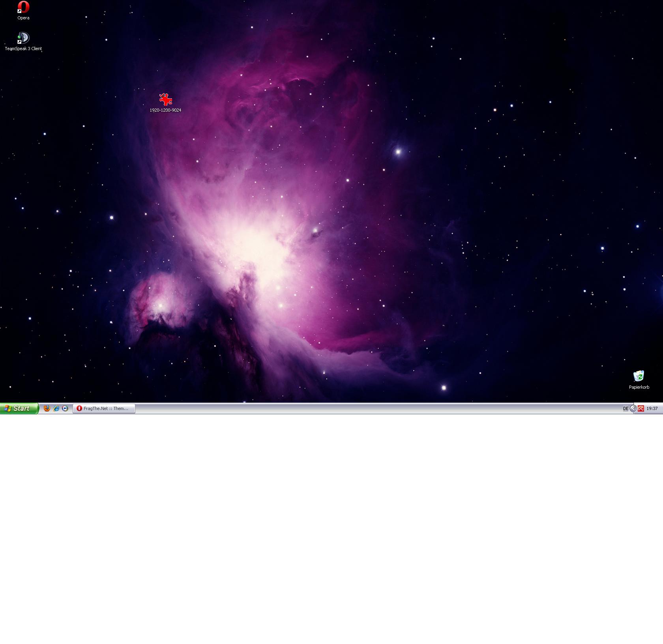
Task: Expand hidden system tray icons
Action: pos(633,408)
